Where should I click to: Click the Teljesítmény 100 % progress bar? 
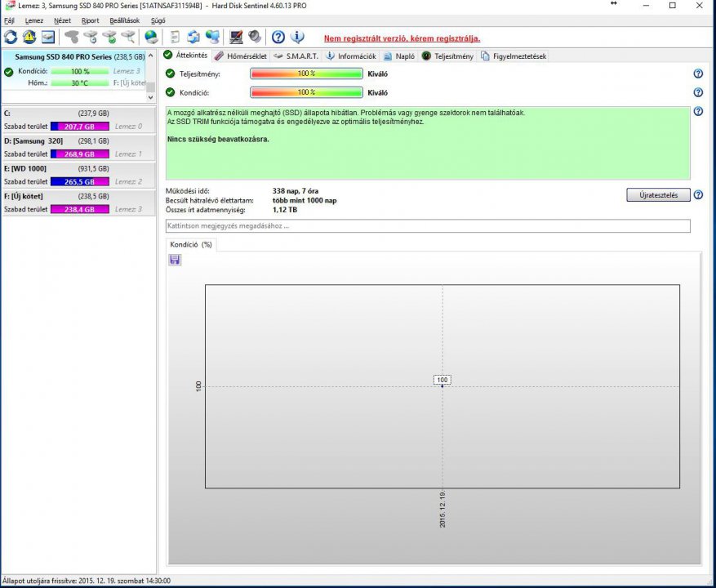tap(306, 73)
